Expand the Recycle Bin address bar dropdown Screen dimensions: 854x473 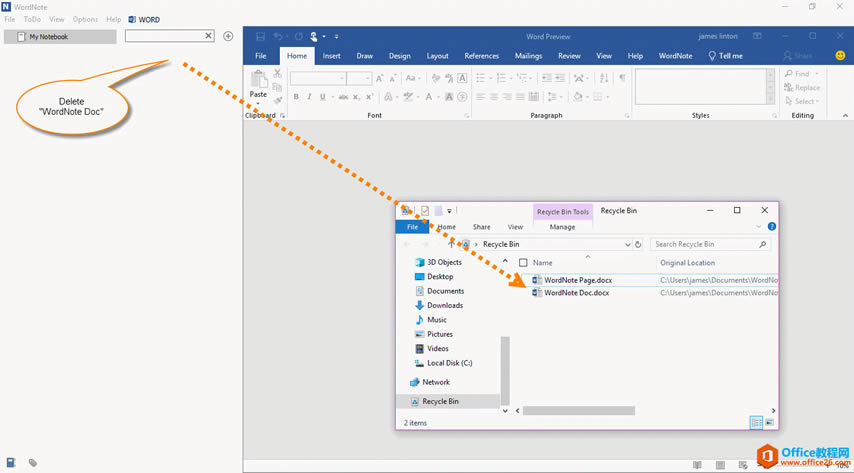click(x=628, y=244)
